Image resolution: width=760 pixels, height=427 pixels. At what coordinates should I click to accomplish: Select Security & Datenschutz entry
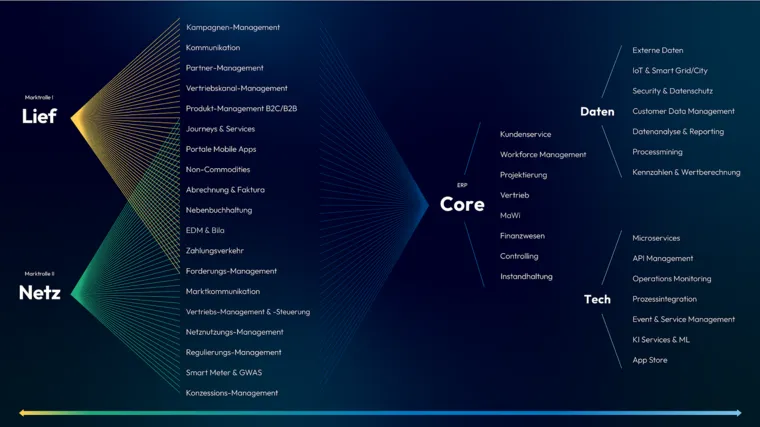pyautogui.click(x=672, y=91)
